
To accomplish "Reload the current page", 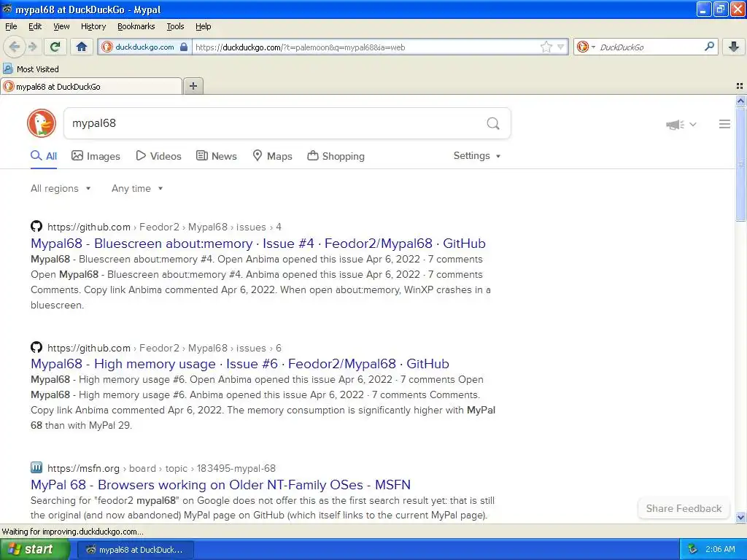I will click(x=55, y=47).
